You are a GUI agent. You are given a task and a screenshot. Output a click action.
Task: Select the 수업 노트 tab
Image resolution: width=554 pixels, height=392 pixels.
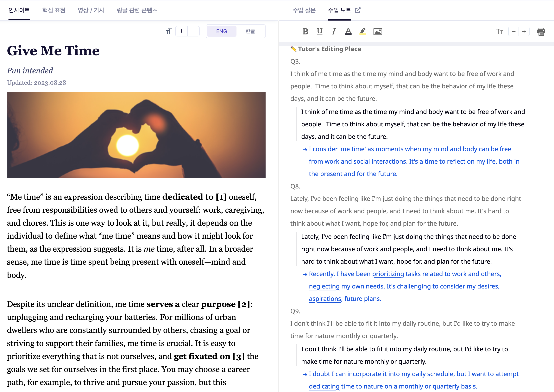(339, 10)
